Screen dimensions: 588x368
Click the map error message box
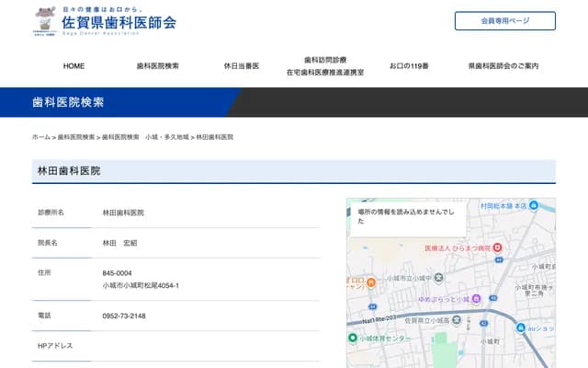point(409,216)
